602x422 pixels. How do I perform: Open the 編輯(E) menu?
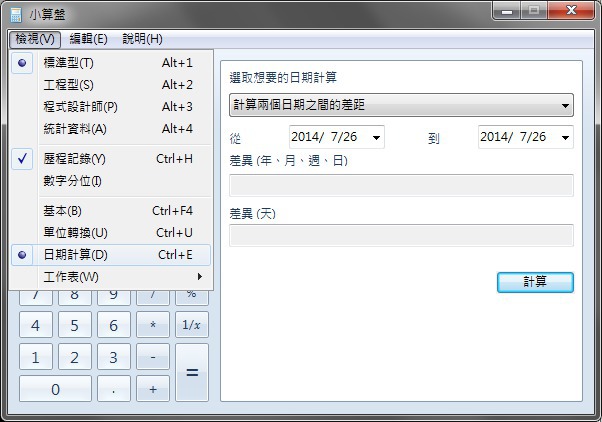(88, 39)
